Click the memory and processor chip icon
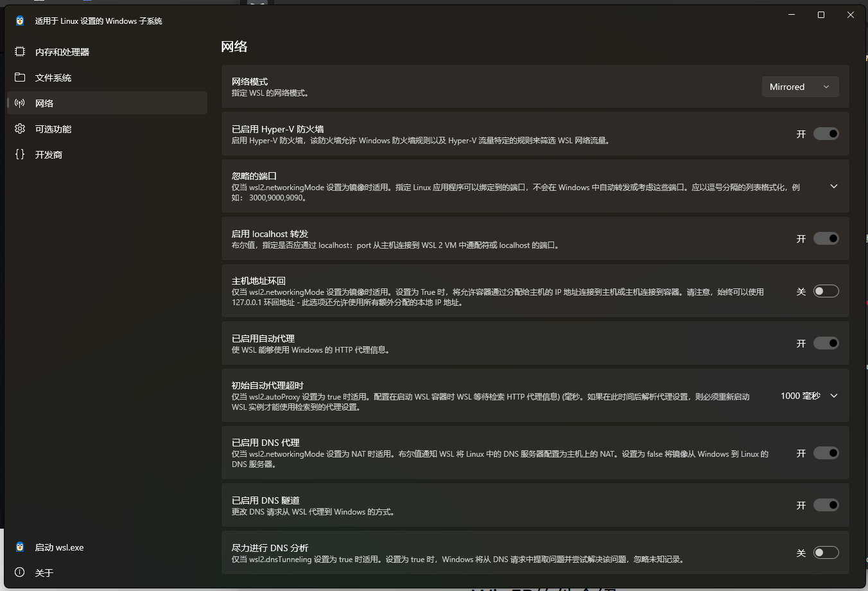Screen dimensions: 868x591 click(20, 51)
